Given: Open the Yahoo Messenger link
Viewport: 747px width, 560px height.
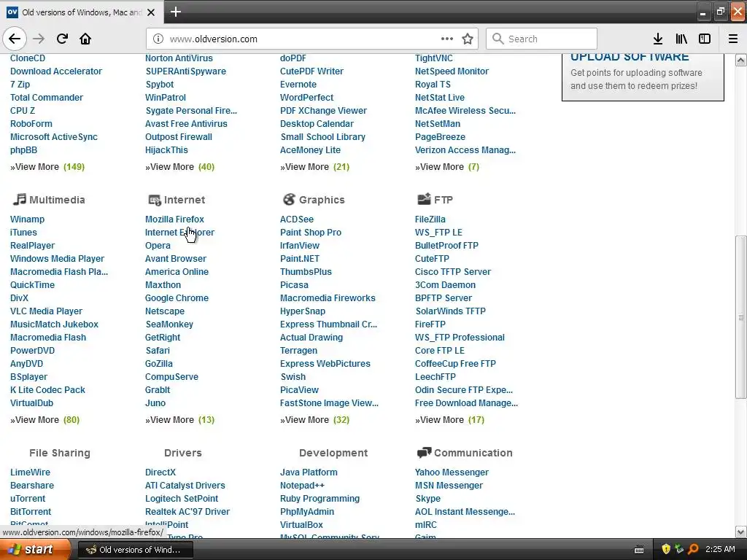Looking at the screenshot, I should pyautogui.click(x=452, y=472).
